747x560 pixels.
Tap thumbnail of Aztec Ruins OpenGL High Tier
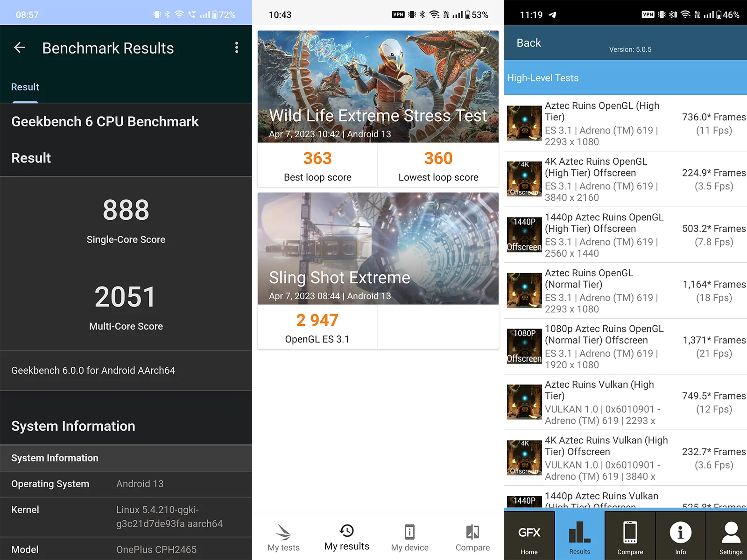coord(524,123)
